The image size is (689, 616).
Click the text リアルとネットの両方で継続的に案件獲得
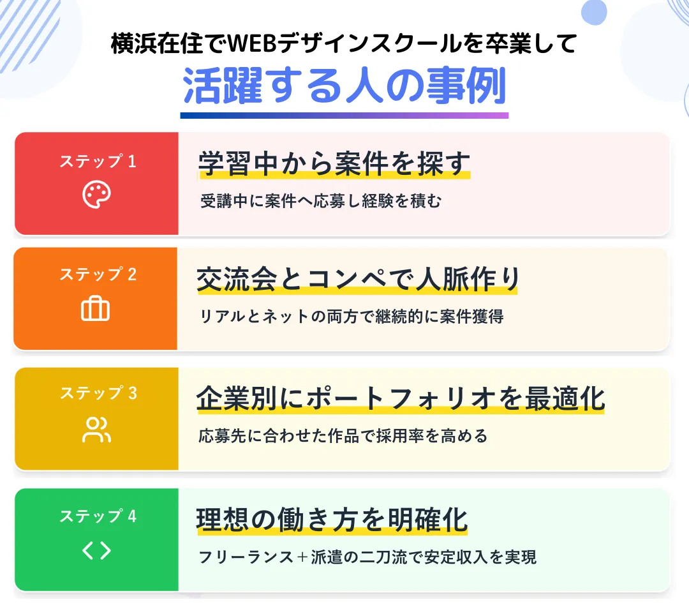[352, 316]
